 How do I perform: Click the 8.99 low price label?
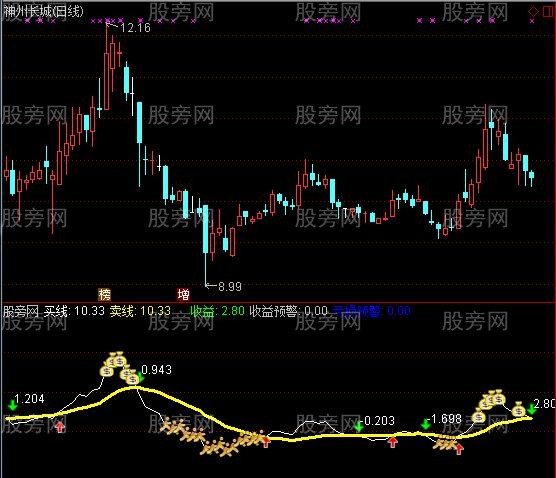230,286
